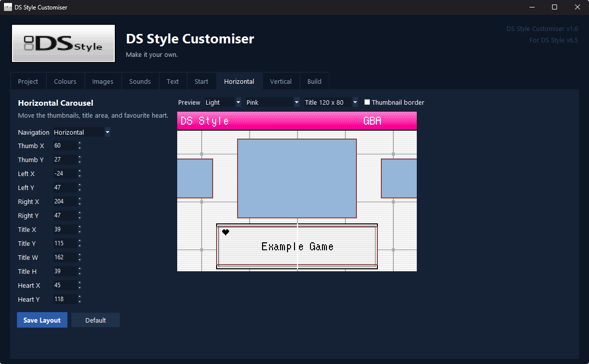Click the Title X value field
589x364 pixels.
click(65, 229)
